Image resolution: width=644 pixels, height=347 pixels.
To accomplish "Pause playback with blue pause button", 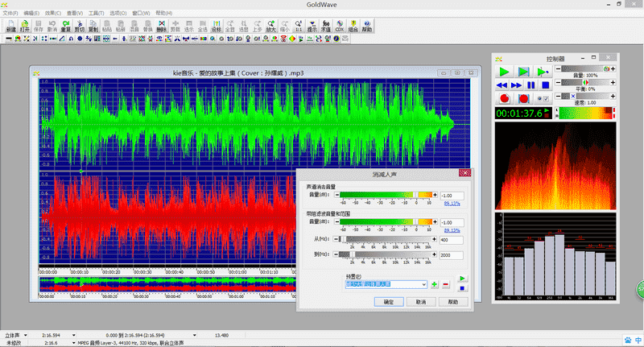I will point(530,85).
